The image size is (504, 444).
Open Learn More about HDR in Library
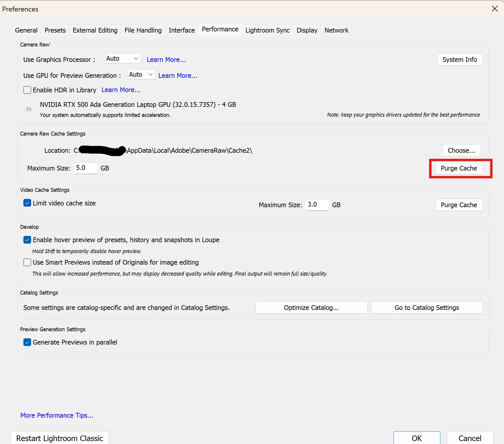[121, 90]
